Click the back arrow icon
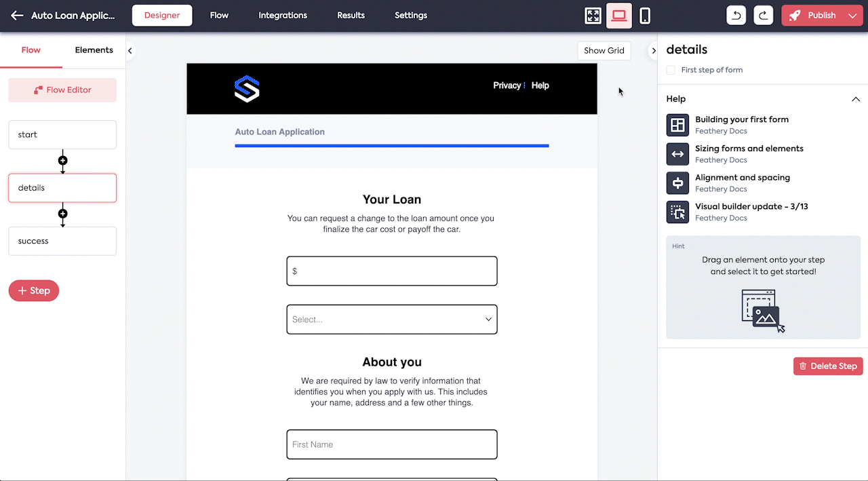 (17, 16)
